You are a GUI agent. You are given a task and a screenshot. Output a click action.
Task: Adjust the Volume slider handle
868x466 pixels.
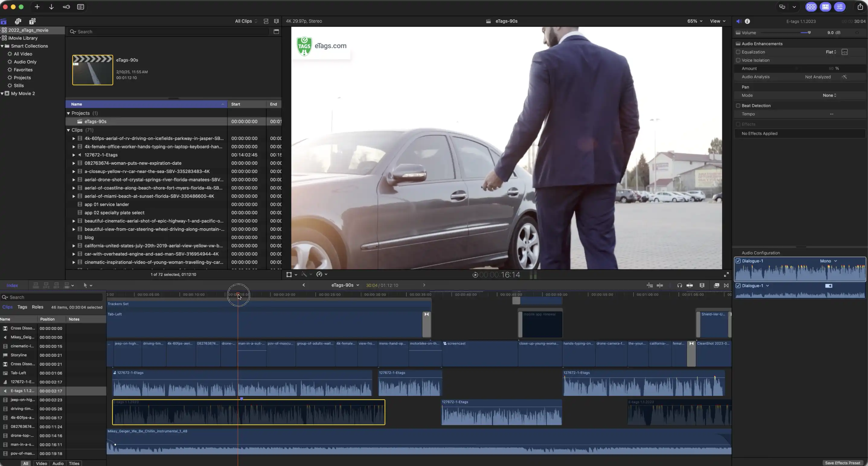click(809, 33)
